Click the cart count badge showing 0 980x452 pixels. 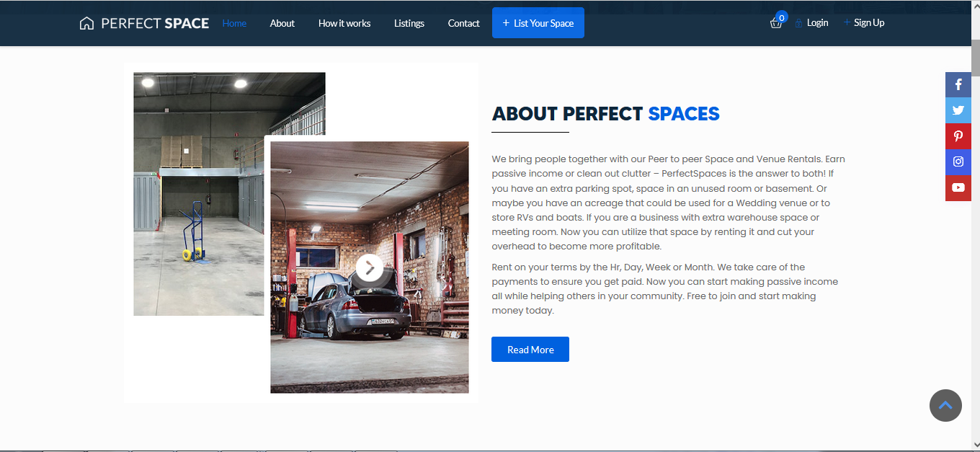click(x=781, y=17)
